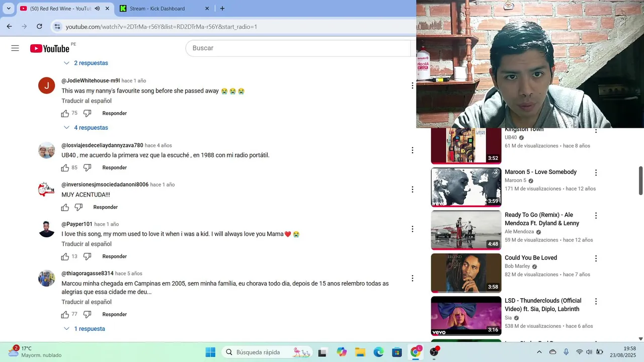Mute the Red Red Wine tab audio
The image size is (644, 362).
point(97,9)
